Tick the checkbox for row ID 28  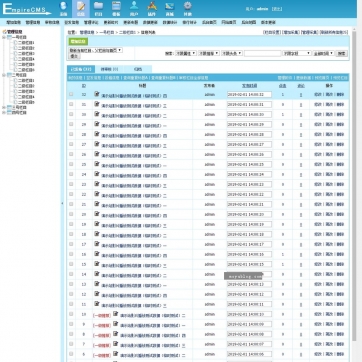71,134
